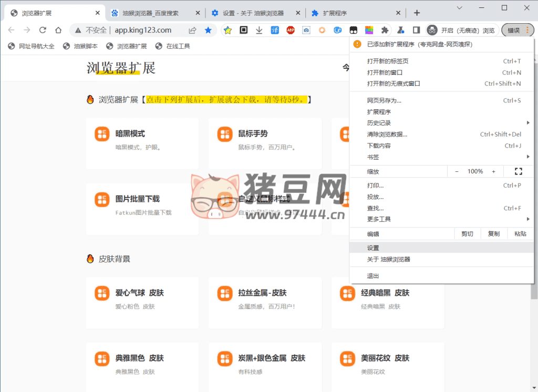The height and width of the screenshot is (392, 538).
Task: Reload the page with the refresh icon
Action: tap(43, 30)
